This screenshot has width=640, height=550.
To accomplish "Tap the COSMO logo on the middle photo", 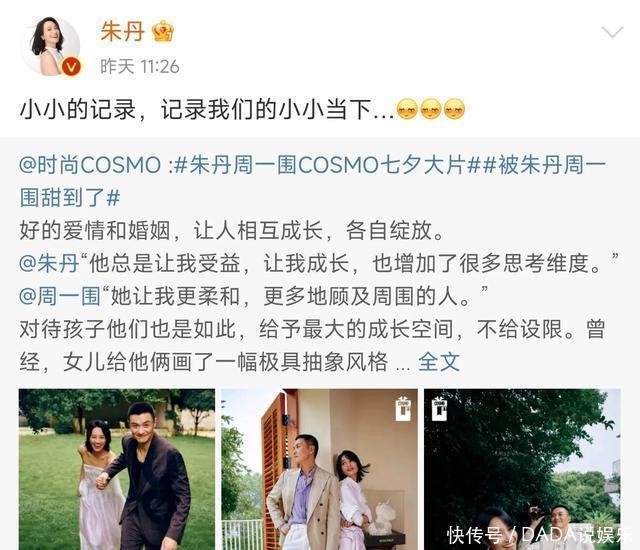I will pos(403,408).
